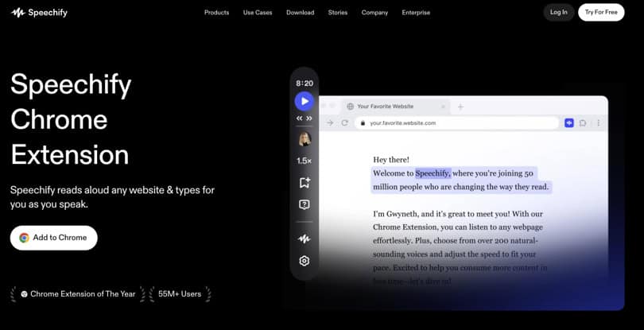Click the 55M+ Users badge
The height and width of the screenshot is (330, 644).
pos(180,294)
